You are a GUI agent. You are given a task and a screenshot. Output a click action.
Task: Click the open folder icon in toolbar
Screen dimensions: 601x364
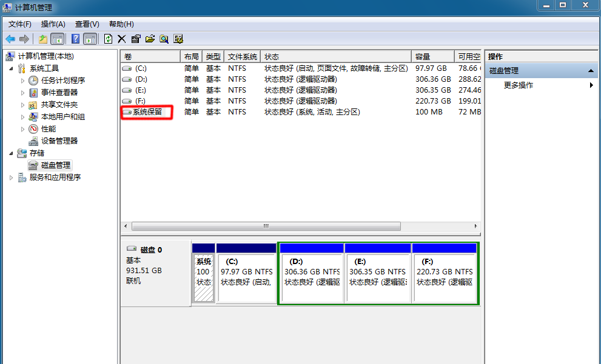point(150,39)
